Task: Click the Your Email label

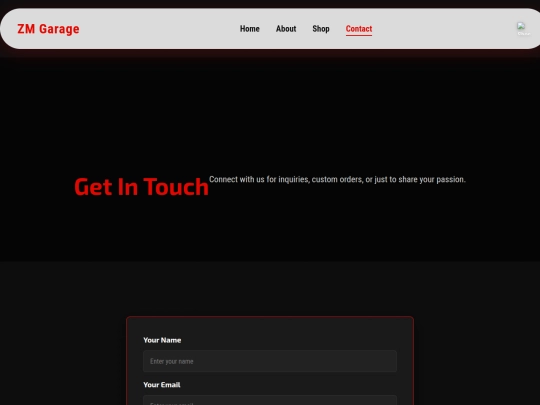Action: tap(162, 385)
